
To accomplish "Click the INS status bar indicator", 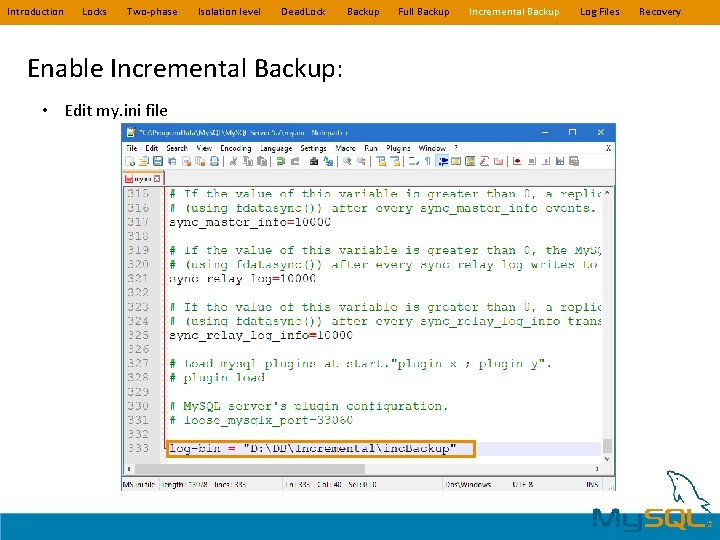I will tap(592, 484).
